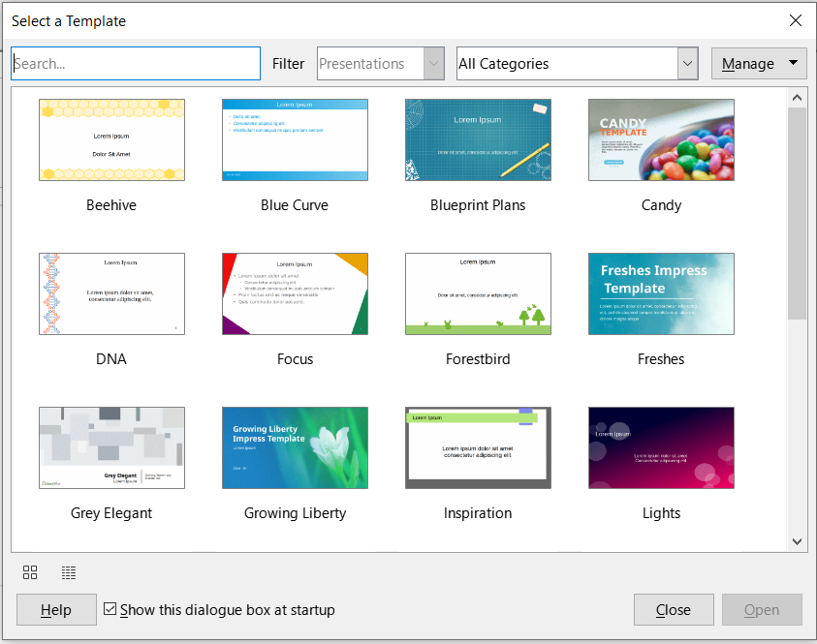
Task: Select the Focus template thumbnail
Action: pyautogui.click(x=295, y=293)
